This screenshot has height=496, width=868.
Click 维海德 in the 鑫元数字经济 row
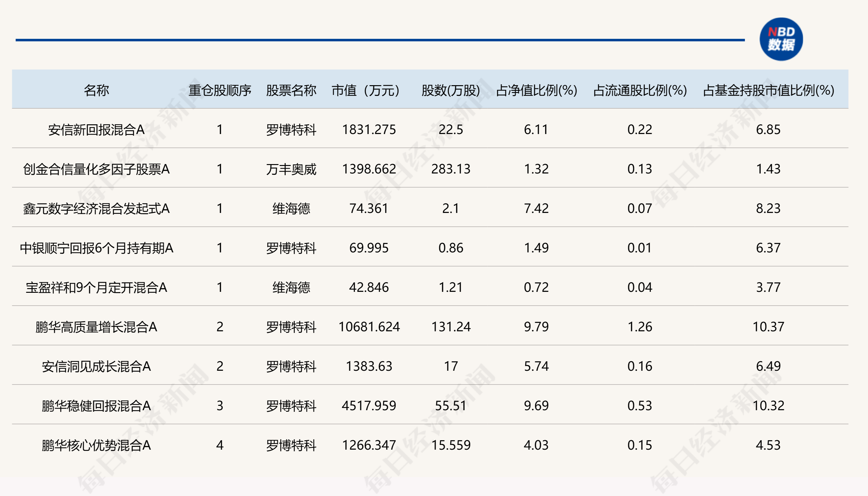click(291, 209)
